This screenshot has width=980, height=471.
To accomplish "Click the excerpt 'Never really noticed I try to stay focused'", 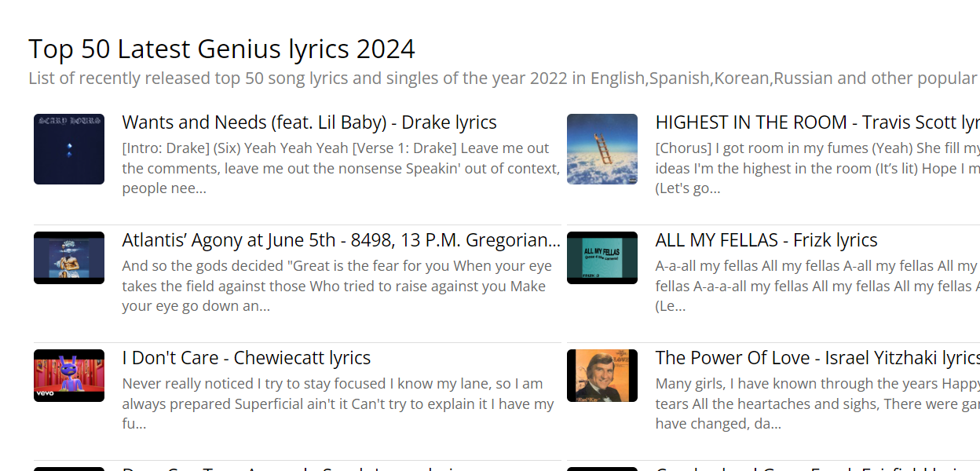I will pyautogui.click(x=338, y=403).
